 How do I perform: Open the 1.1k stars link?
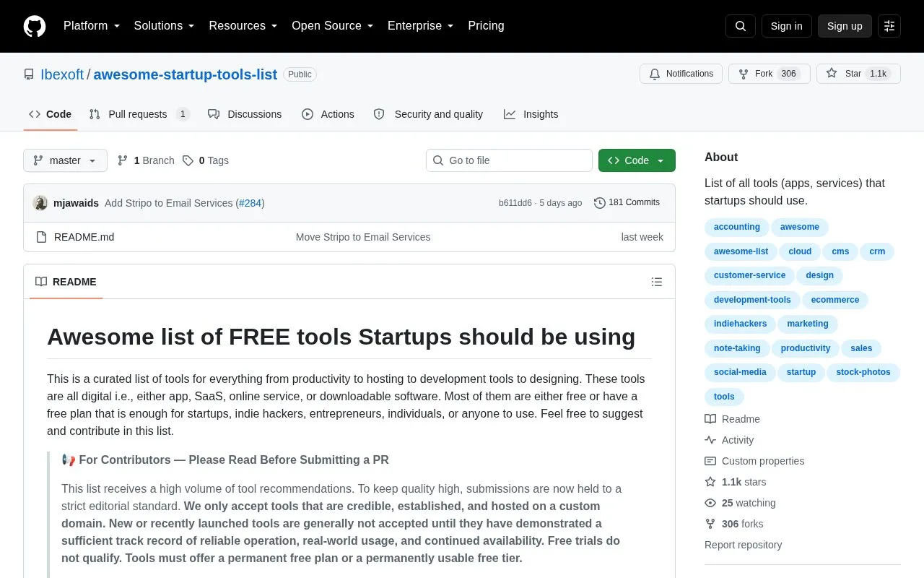coord(736,482)
